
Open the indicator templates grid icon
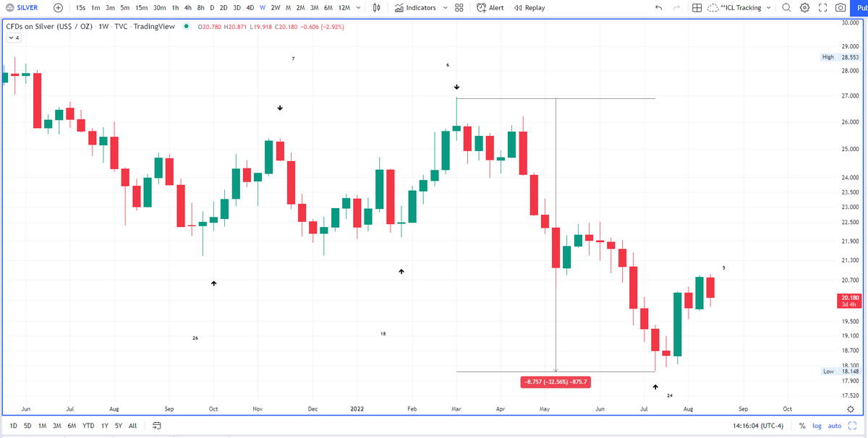[459, 7]
